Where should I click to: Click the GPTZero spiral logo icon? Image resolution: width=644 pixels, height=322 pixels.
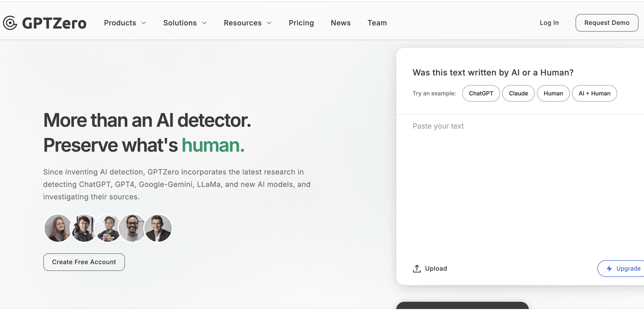coord(10,23)
